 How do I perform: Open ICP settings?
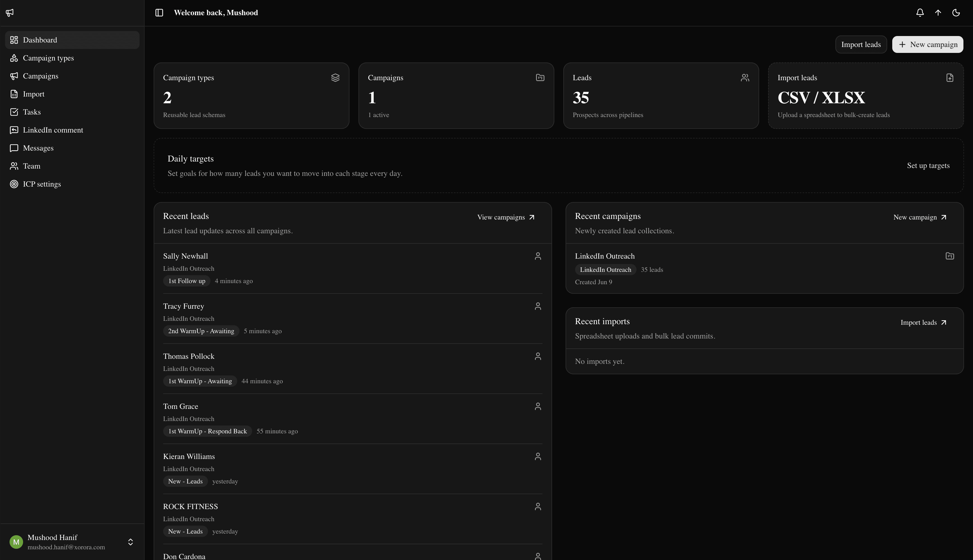(72, 184)
